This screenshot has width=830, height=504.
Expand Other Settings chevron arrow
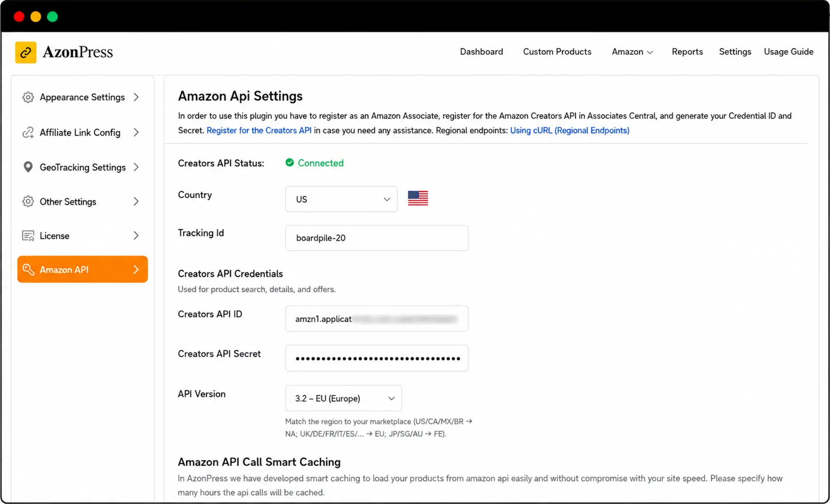136,202
